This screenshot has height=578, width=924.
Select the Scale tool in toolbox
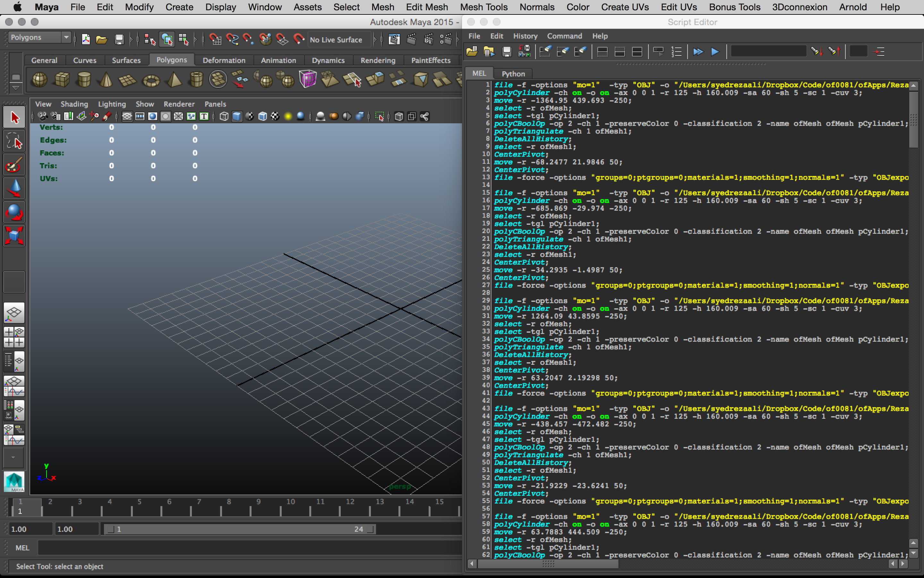(14, 235)
